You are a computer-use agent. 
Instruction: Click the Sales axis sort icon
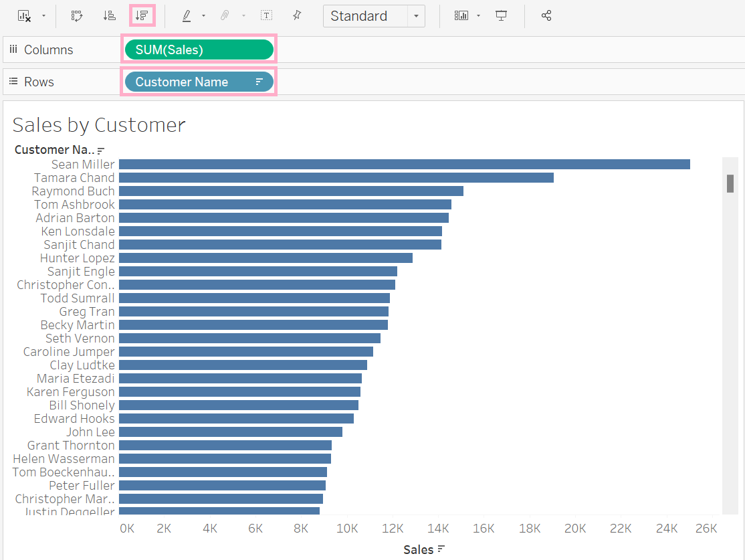coord(441,549)
